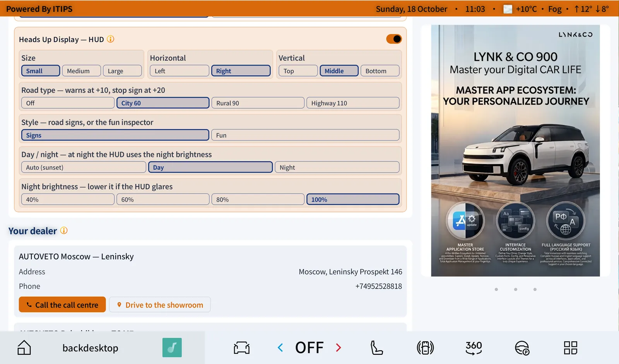Image resolution: width=619 pixels, height=364 pixels.
Task: Tap the dealer phone number +74952528818
Action: [378, 286]
